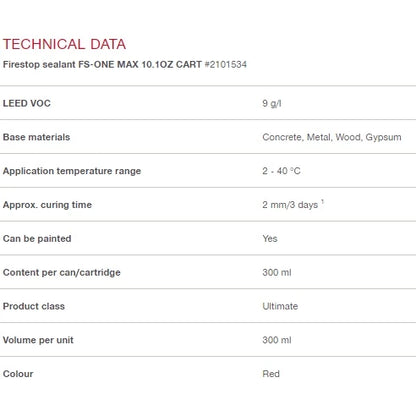This screenshot has width=416, height=416.
Task: Select the Base materials label
Action: [36, 137]
